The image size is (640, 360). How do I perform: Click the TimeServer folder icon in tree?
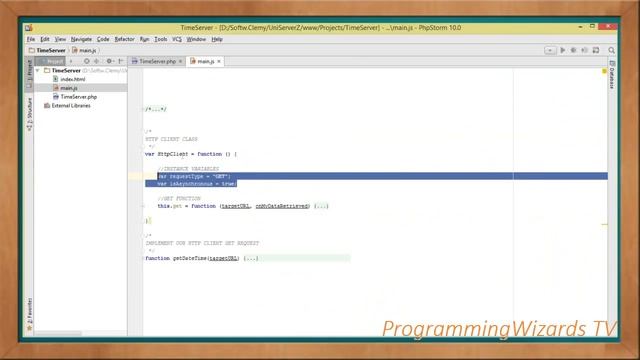pos(47,71)
